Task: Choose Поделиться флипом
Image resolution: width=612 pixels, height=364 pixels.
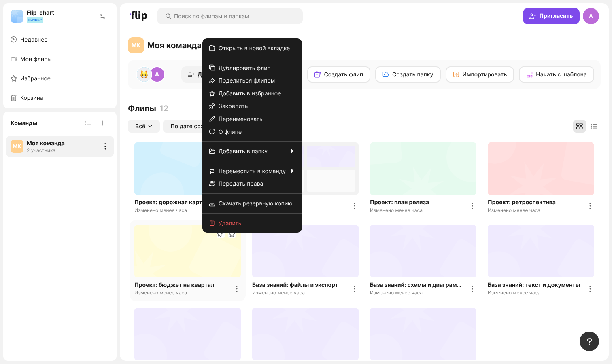Action: pos(252,80)
